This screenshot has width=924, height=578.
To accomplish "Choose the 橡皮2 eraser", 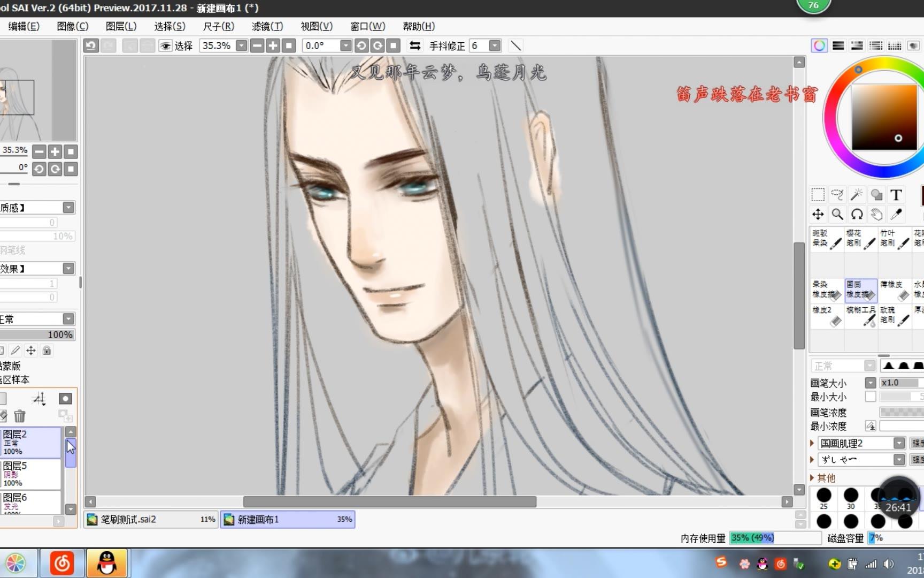I will (x=827, y=316).
